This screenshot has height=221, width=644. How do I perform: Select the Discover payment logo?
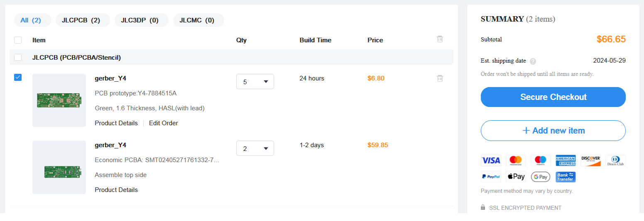[x=590, y=160]
